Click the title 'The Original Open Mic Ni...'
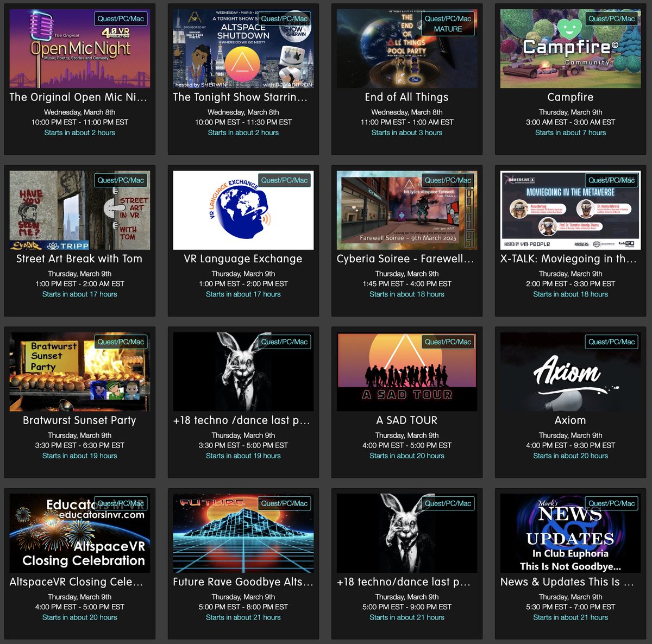Screen dimensions: 652x644 pos(78,97)
